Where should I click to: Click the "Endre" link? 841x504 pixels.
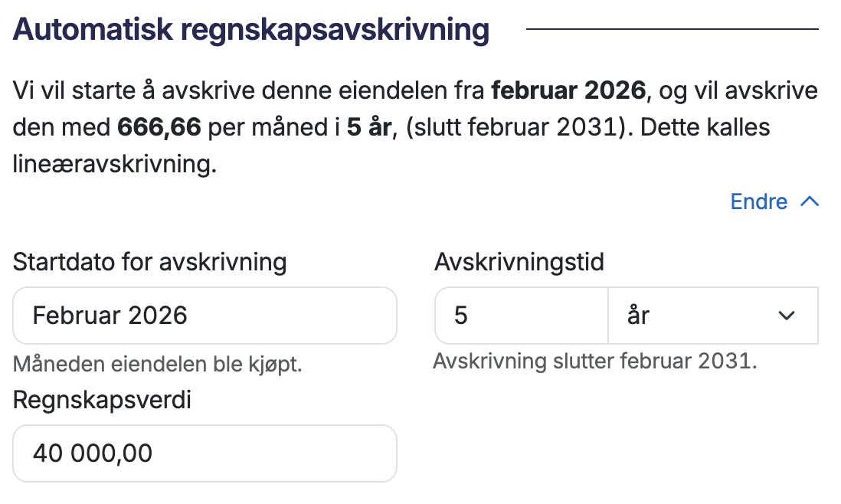tap(758, 201)
